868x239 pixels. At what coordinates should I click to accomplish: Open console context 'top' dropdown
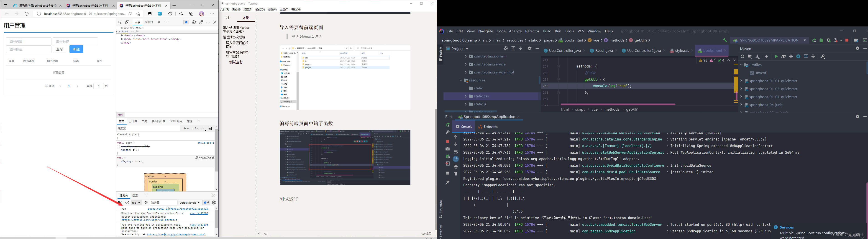point(136,203)
